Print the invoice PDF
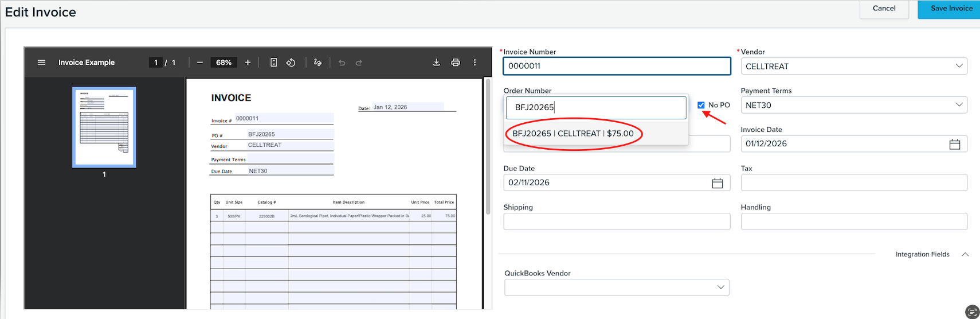Screen dimensions: 980x319 [x=456, y=63]
